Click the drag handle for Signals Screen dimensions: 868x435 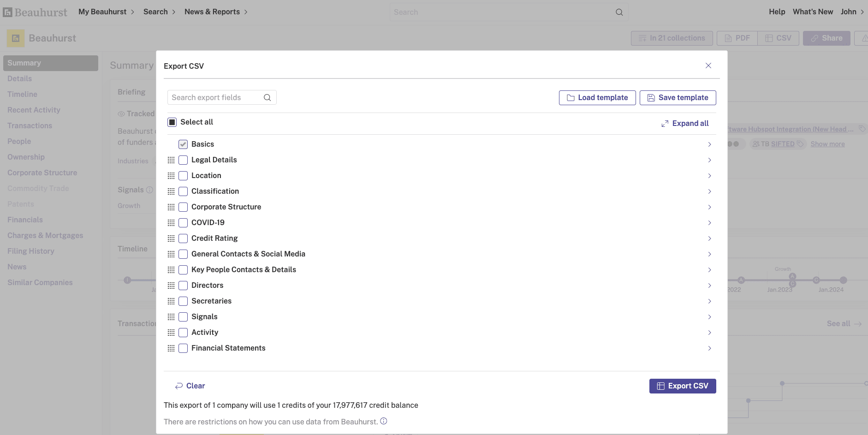pyautogui.click(x=171, y=317)
